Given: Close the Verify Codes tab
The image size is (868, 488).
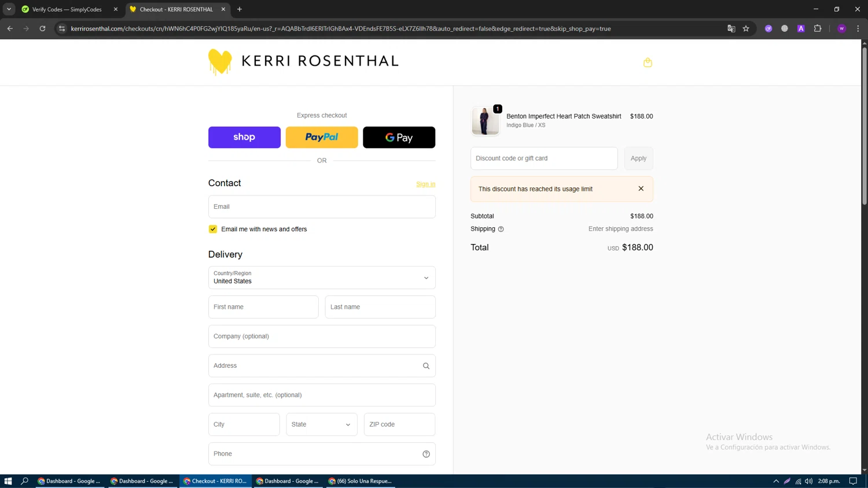Looking at the screenshot, I should pyautogui.click(x=116, y=9).
